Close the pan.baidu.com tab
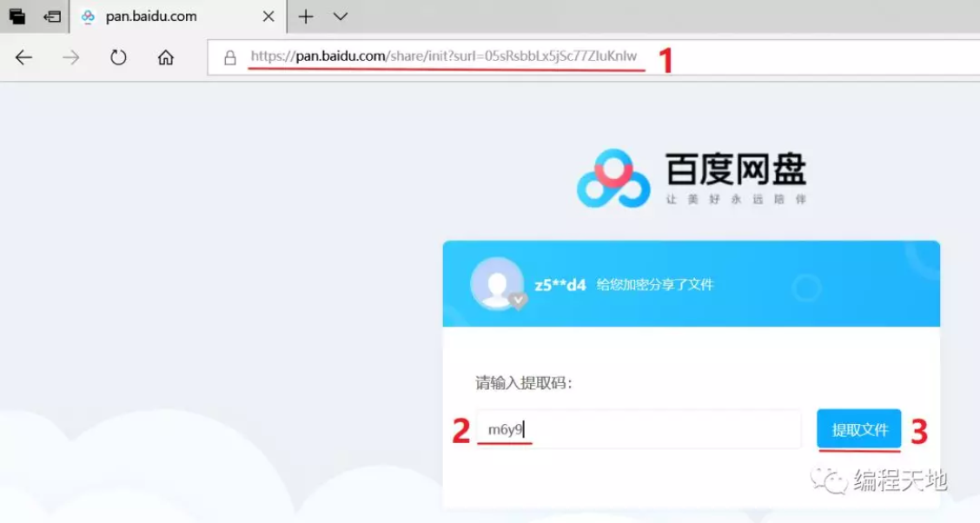The height and width of the screenshot is (523, 980). pos(268,17)
